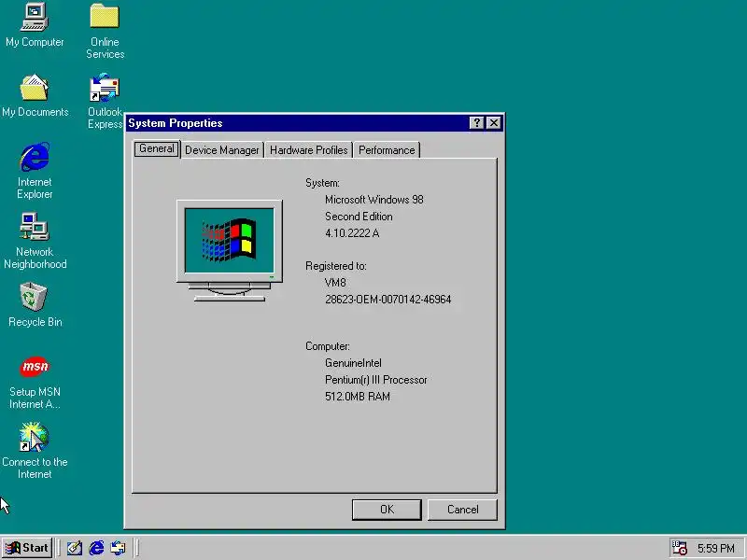Confirm with the OK button
Screen dimensions: 747x560
tap(387, 510)
